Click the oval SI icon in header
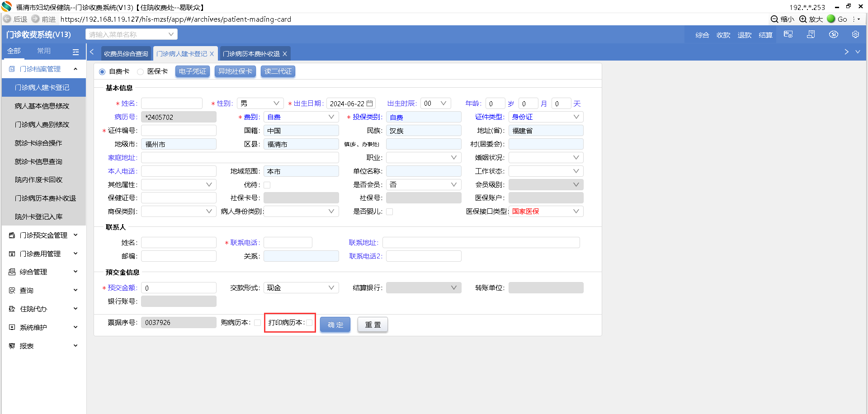Image resolution: width=868 pixels, height=414 pixels. pyautogui.click(x=834, y=35)
